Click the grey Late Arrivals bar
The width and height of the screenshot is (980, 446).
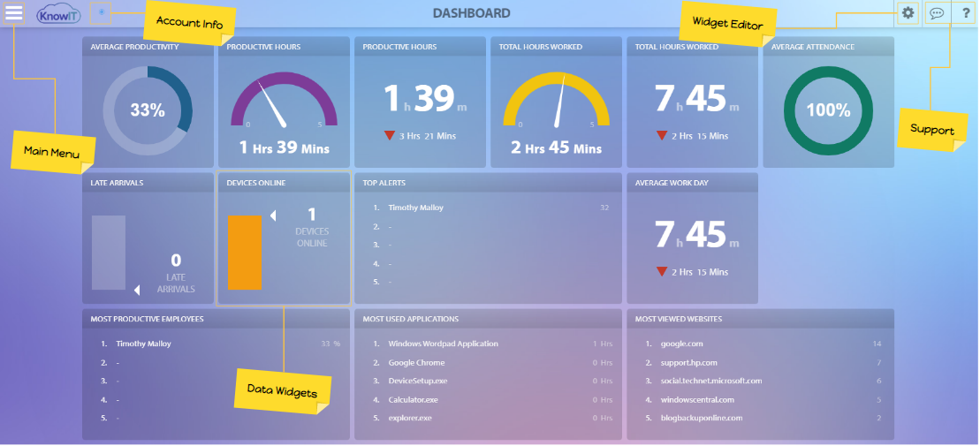pos(109,253)
